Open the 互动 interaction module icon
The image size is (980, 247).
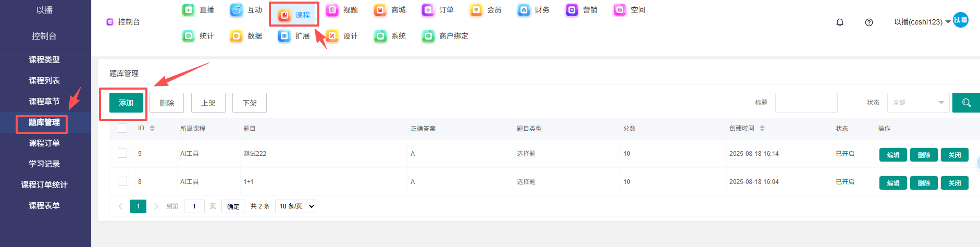(237, 10)
